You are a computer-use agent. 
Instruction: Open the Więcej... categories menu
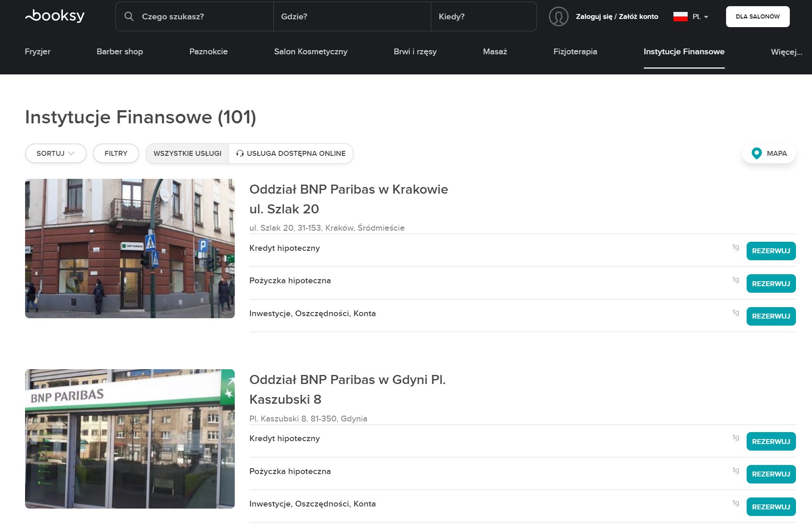pos(786,52)
